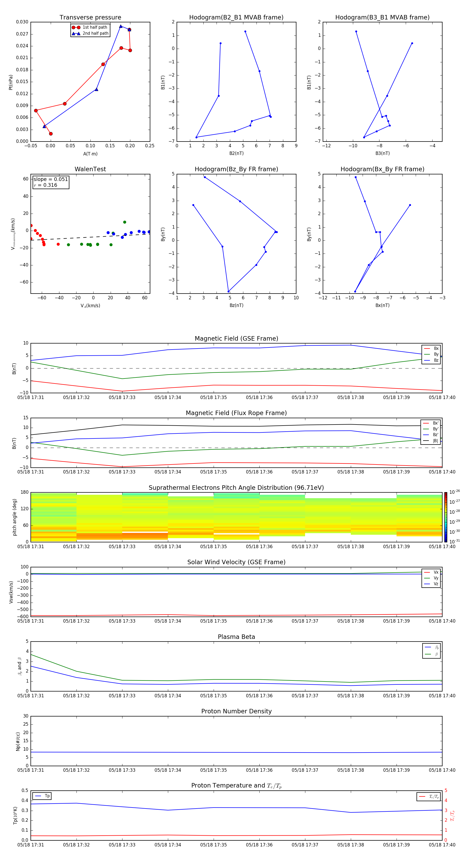Click the 'slope = 0.051' annotation
The height and width of the screenshot is (868, 473).
[x=50, y=179]
